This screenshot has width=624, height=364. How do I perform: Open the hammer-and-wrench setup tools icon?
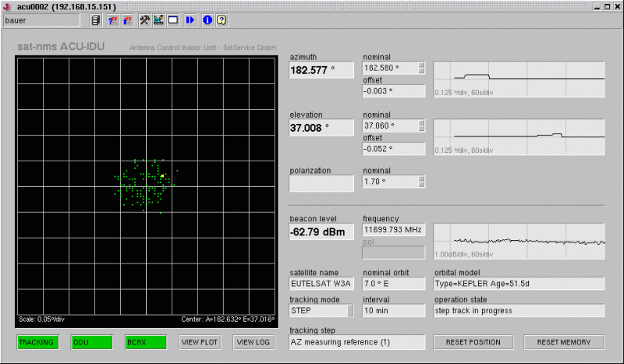[x=145, y=19]
